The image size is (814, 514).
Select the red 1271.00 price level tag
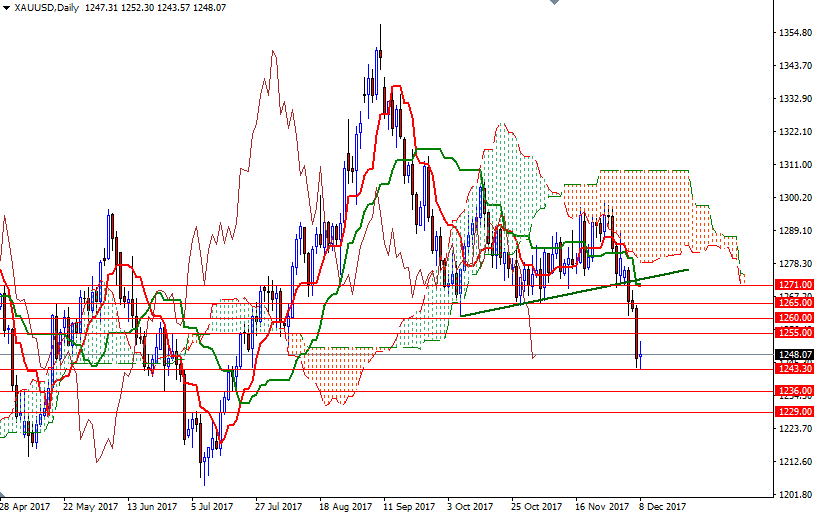794,285
